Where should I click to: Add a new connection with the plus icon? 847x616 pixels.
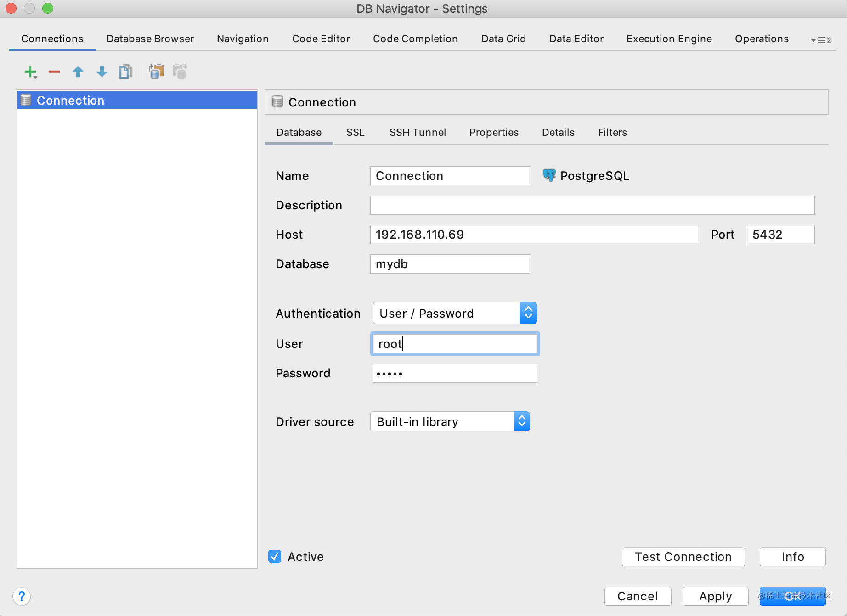point(30,72)
